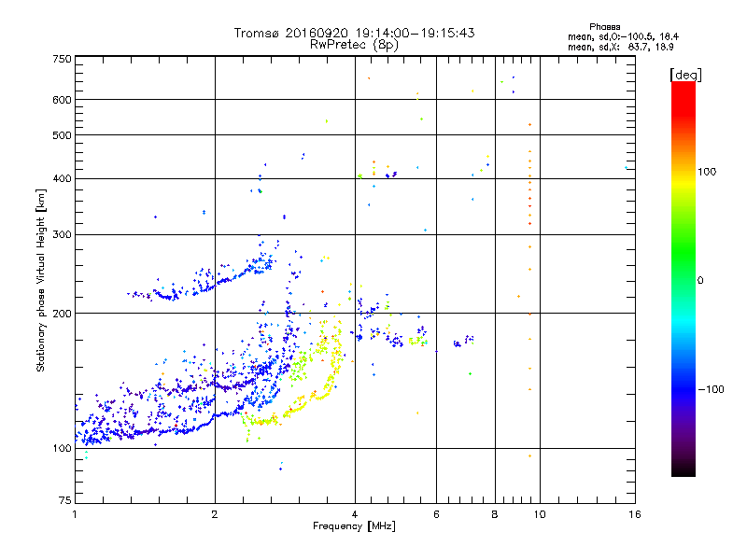Image resolution: width=747 pixels, height=560 pixels.
Task: Click the 'mean, sd,X: 83.7, 18.9' statistic
Action: [620, 47]
